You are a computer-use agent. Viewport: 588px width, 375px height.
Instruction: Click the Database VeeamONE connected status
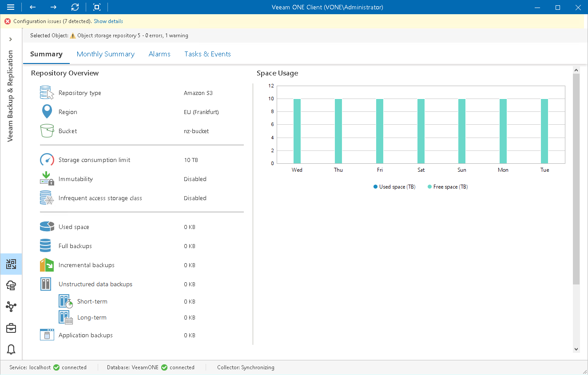click(151, 367)
